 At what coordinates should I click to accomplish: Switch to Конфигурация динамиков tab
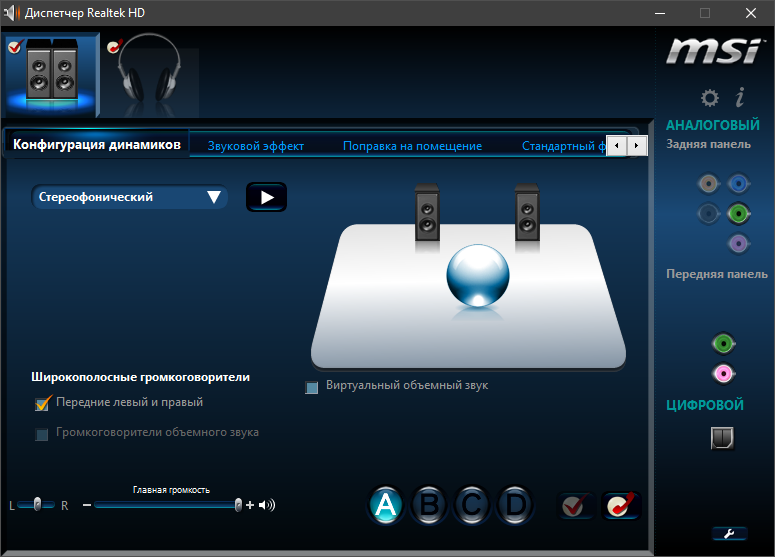click(97, 144)
